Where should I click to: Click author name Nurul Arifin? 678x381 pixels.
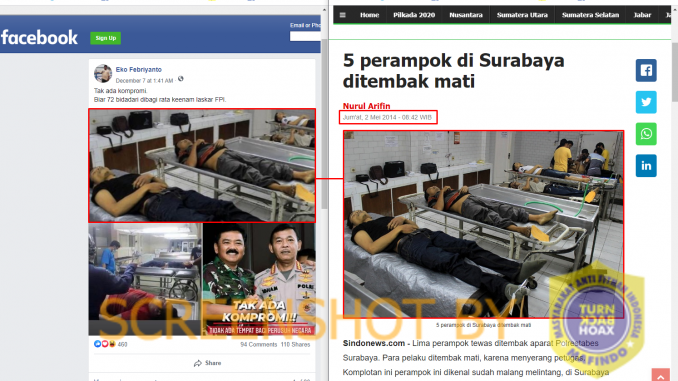click(x=366, y=106)
